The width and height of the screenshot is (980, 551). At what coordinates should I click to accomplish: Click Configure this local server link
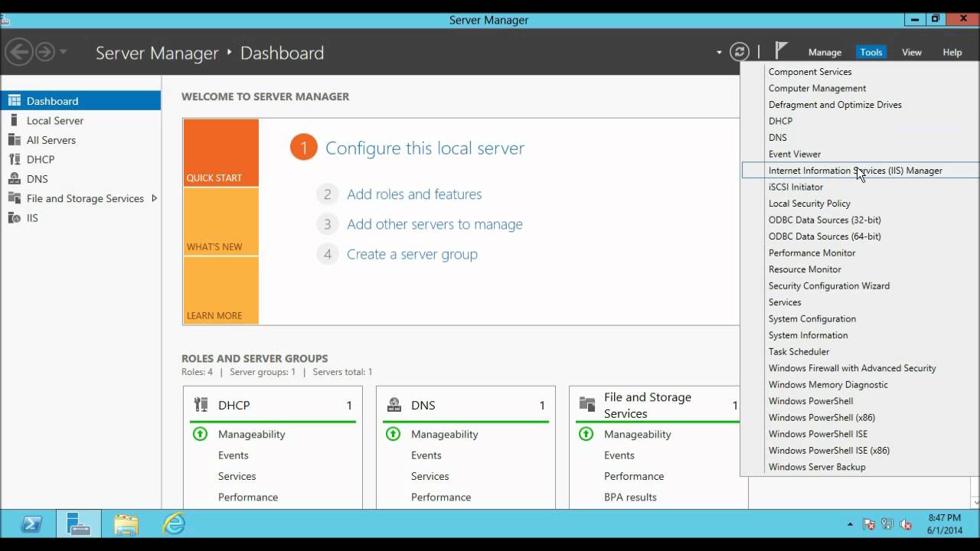(425, 148)
